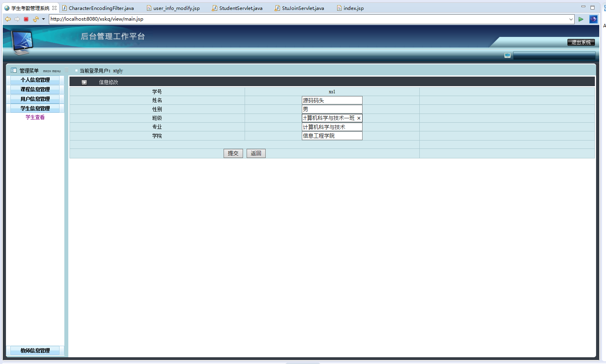Image resolution: width=606 pixels, height=364 pixels.
Task: Collapse the 学生信息管理 menu
Action: click(x=35, y=108)
